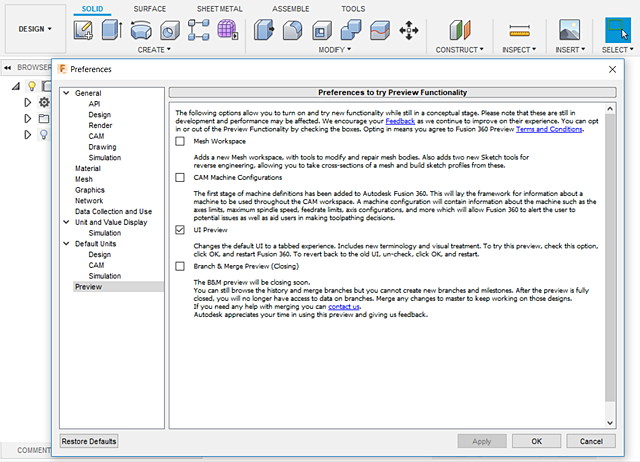
Task: Click the Create Sketch tool icon
Action: pyautogui.click(x=84, y=30)
